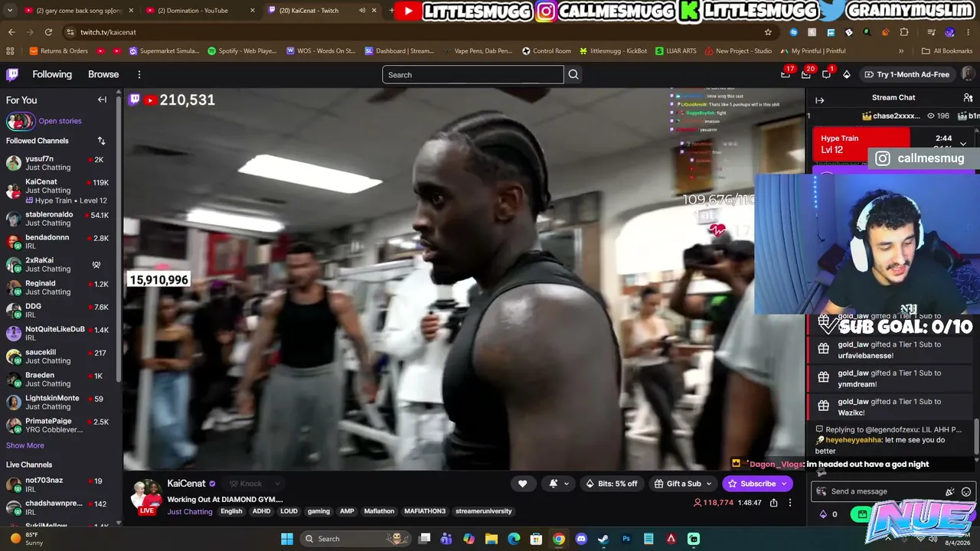The width and height of the screenshot is (980, 551).
Task: Open channel points balance in chat
Action: point(828,514)
